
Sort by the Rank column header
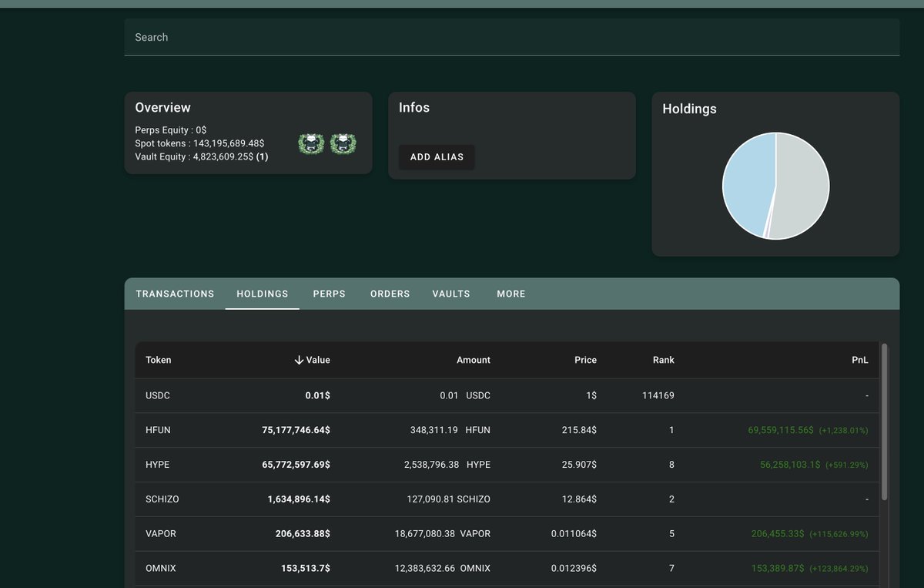tap(664, 360)
